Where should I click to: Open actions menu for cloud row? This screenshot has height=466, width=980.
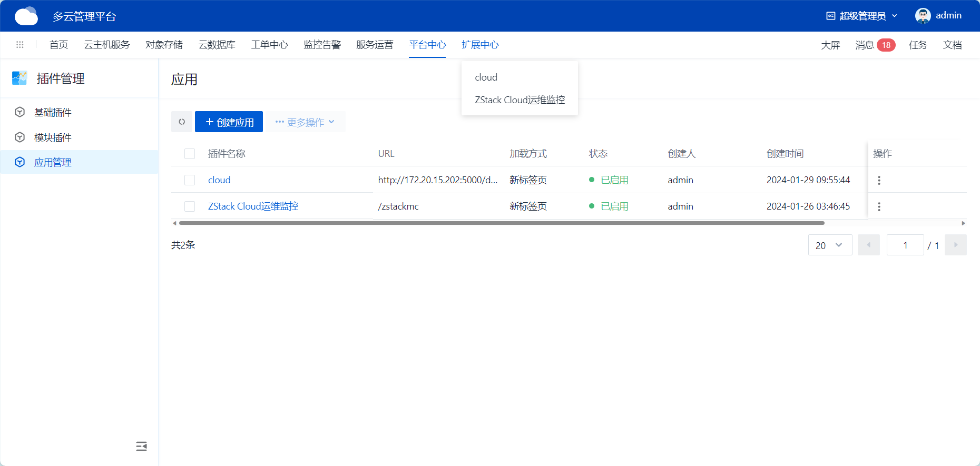click(879, 180)
